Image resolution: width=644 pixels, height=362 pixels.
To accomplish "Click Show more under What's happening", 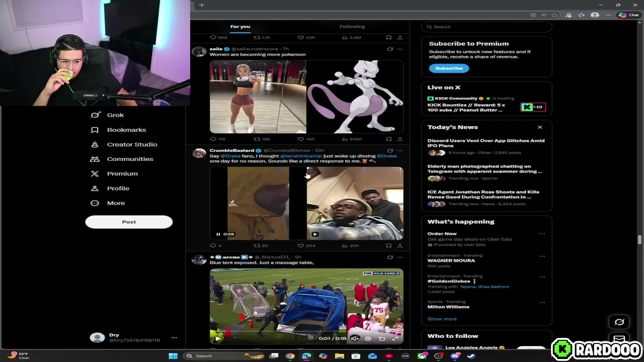I will (442, 319).
